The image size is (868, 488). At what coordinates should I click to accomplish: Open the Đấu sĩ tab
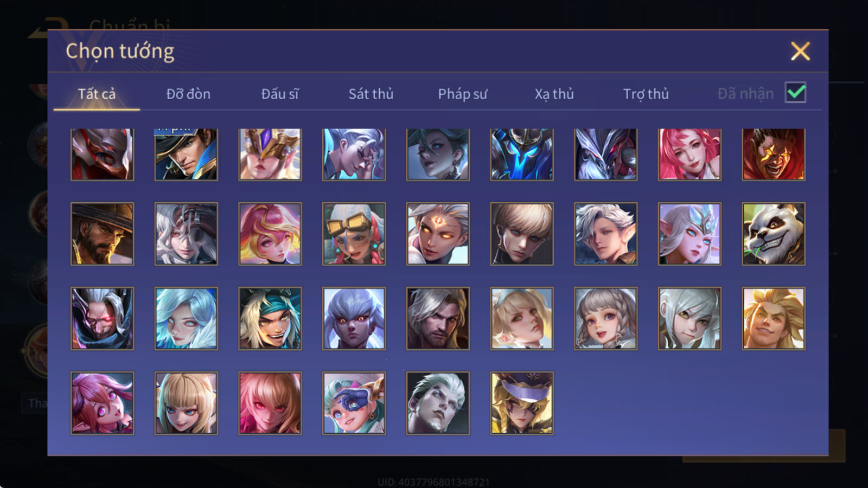pyautogui.click(x=279, y=94)
